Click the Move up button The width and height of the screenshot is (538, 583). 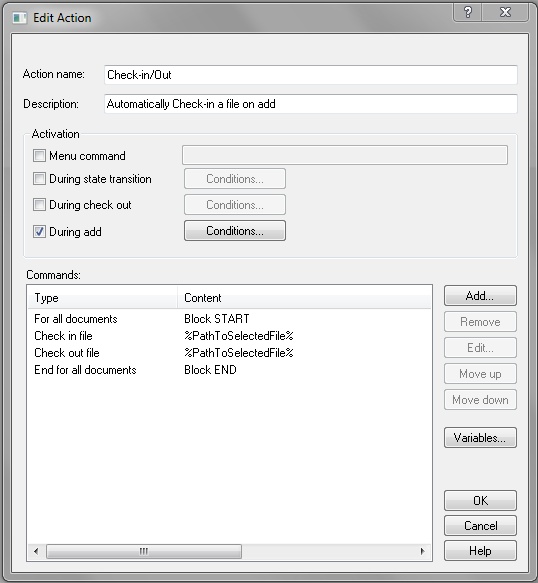(x=480, y=374)
